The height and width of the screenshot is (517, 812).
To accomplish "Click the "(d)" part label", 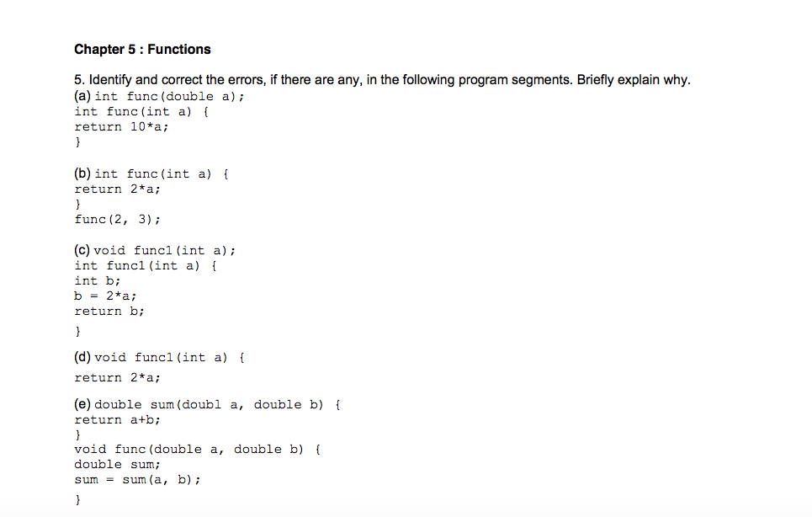I will click(83, 357).
